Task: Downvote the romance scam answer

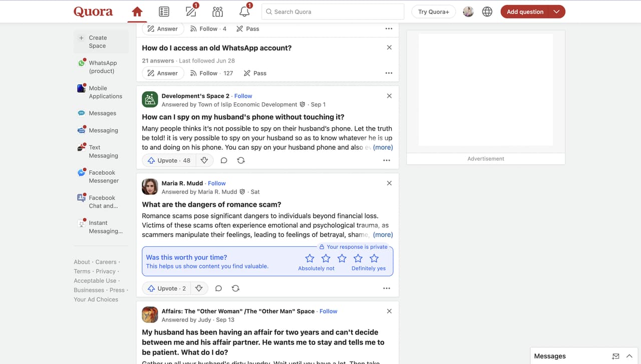Action: click(x=199, y=288)
